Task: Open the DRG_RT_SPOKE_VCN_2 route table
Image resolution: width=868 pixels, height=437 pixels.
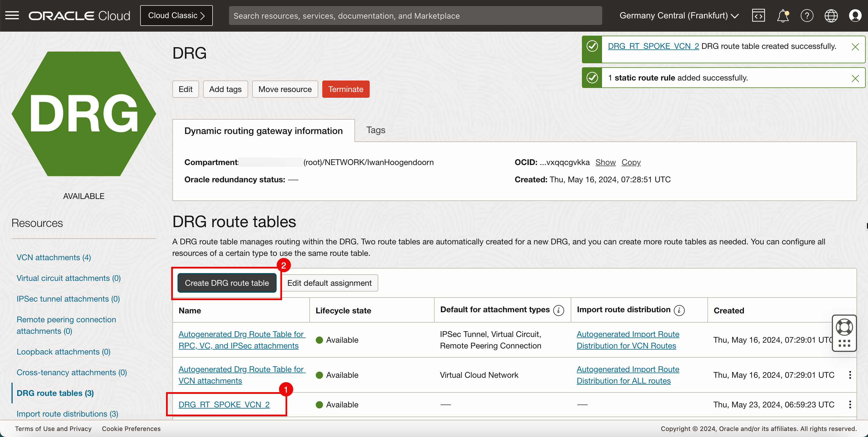Action: pos(224,405)
